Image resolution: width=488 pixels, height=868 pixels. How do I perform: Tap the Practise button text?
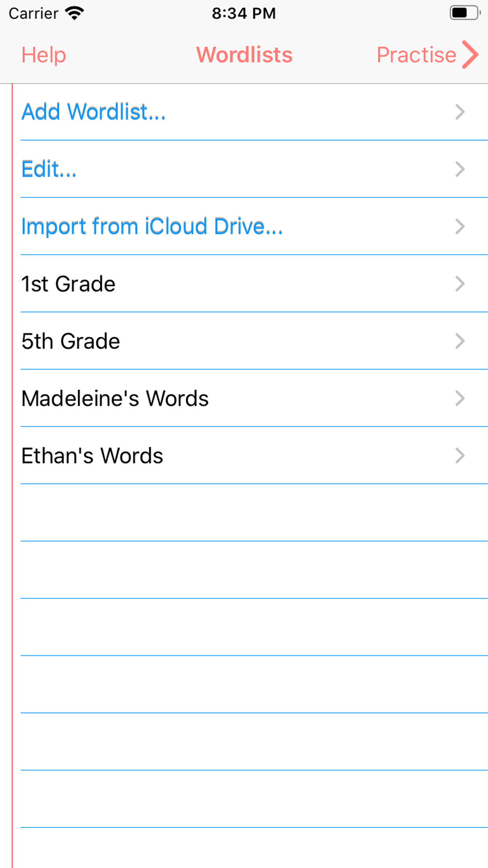click(x=416, y=55)
